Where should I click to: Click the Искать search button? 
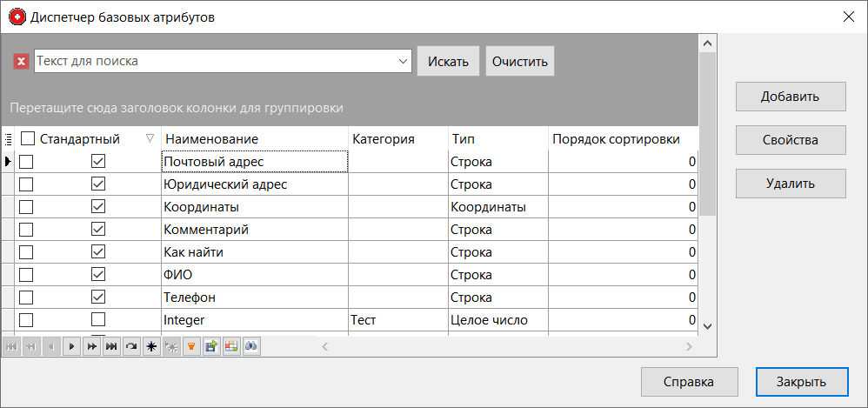[x=448, y=61]
